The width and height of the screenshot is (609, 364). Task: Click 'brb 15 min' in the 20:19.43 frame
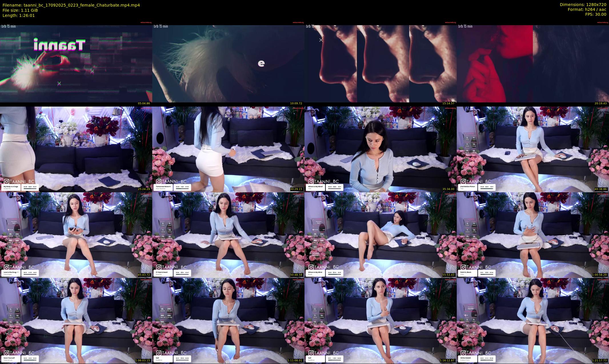tap(465, 26)
